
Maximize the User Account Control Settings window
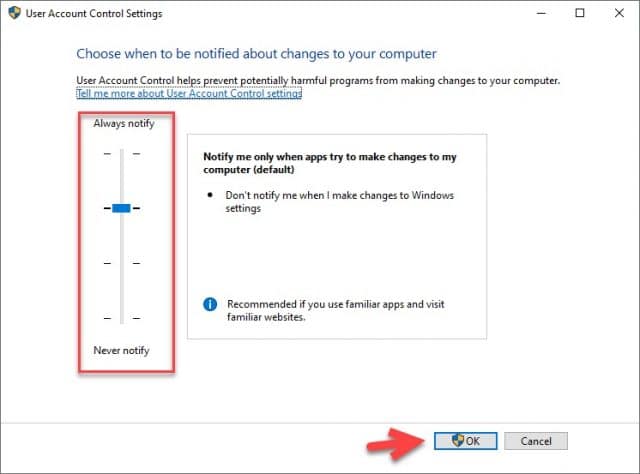pyautogui.click(x=581, y=14)
